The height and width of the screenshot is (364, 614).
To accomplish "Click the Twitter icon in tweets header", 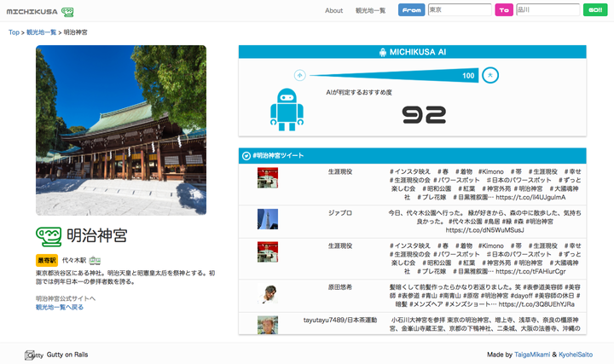I will click(246, 156).
